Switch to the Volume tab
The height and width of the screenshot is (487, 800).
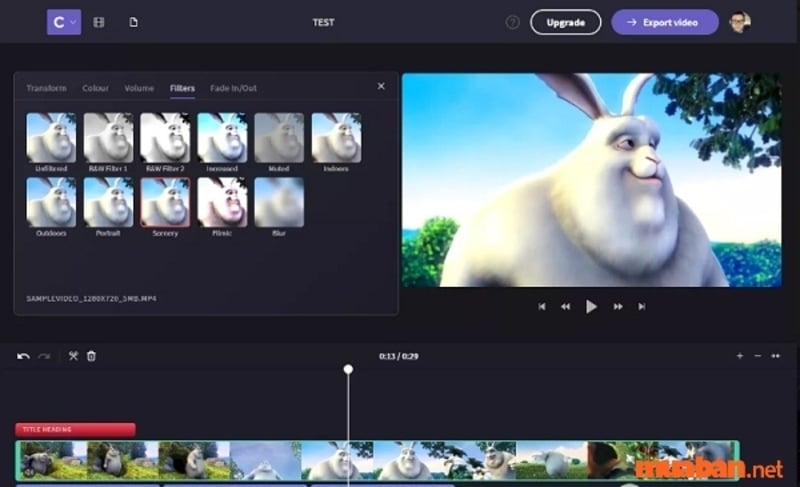click(x=139, y=88)
